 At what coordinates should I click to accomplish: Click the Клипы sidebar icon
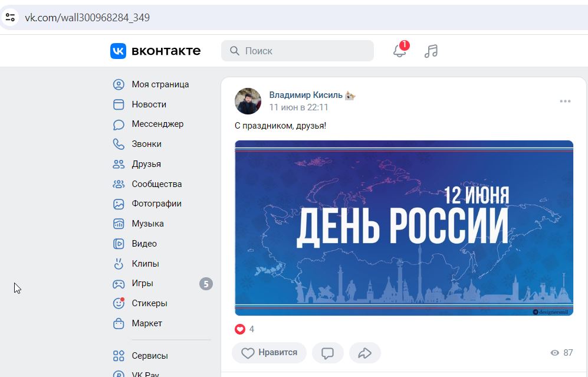click(119, 263)
